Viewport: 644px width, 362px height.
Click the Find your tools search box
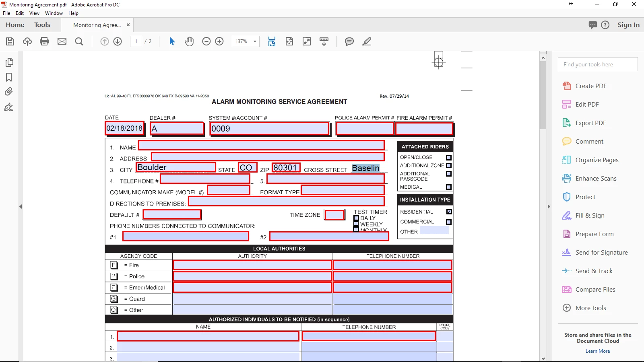coord(598,64)
